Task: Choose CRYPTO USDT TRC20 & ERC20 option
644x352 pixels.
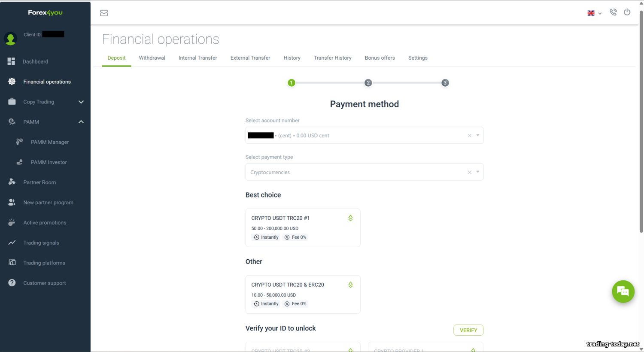Action: tap(303, 294)
